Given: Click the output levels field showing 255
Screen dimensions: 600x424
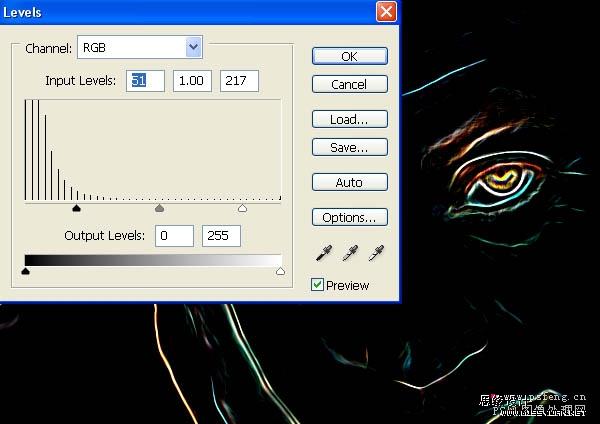Looking at the screenshot, I should pyautogui.click(x=221, y=236).
